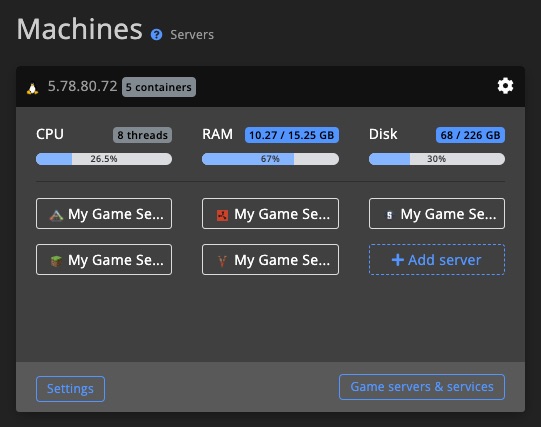Open Game servers & services
The image size is (541, 427).
(422, 387)
